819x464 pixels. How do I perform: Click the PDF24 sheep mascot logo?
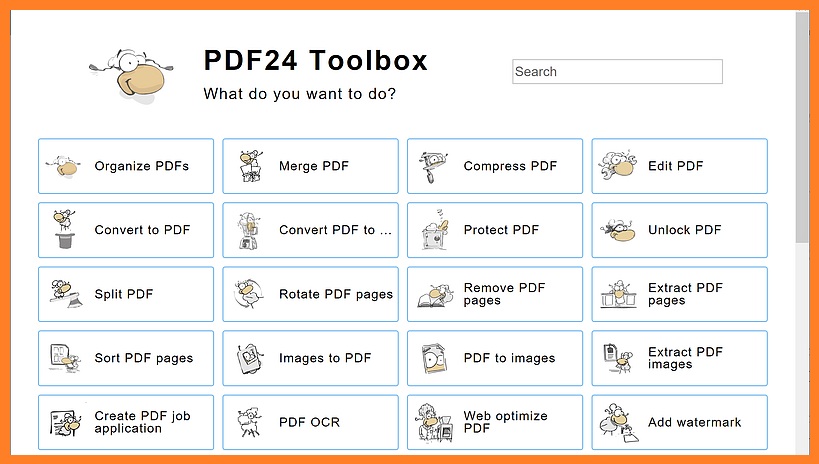[132, 75]
